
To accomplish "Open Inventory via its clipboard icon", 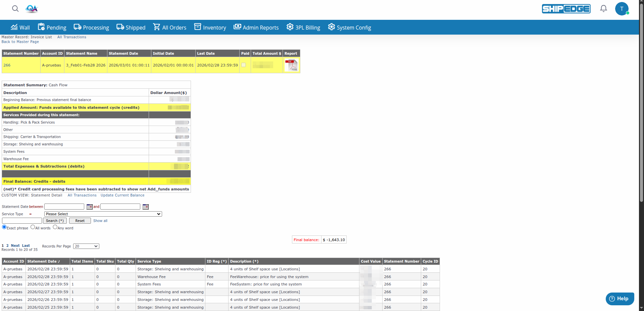I will click(x=197, y=27).
